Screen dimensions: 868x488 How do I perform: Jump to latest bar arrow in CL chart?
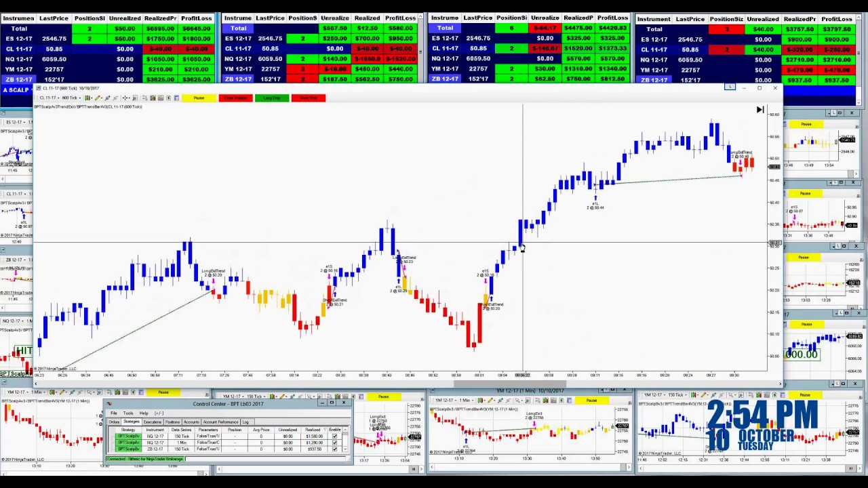coord(760,110)
